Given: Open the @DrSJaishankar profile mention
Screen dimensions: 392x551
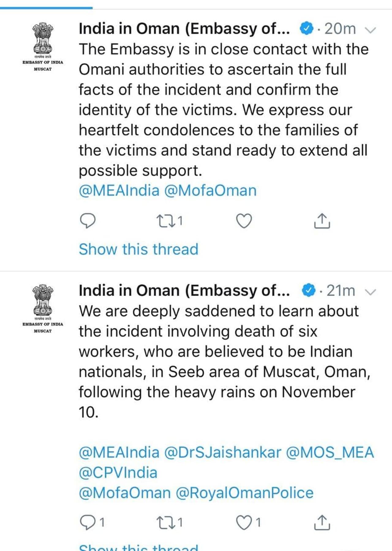Looking at the screenshot, I should click(x=223, y=452).
